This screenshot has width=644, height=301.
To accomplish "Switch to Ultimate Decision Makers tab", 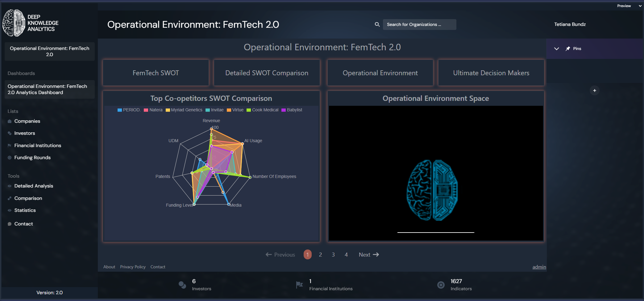I will (x=491, y=73).
